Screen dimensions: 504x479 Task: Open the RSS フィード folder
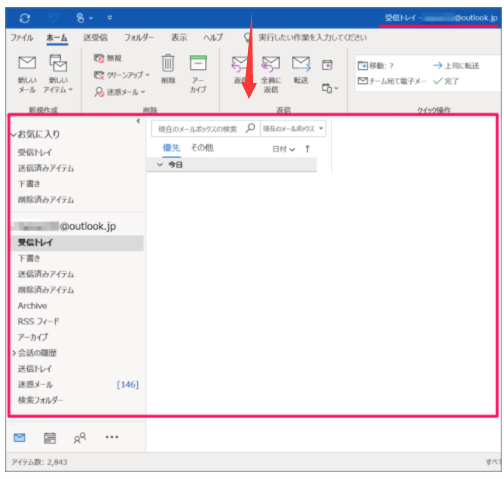pos(38,321)
